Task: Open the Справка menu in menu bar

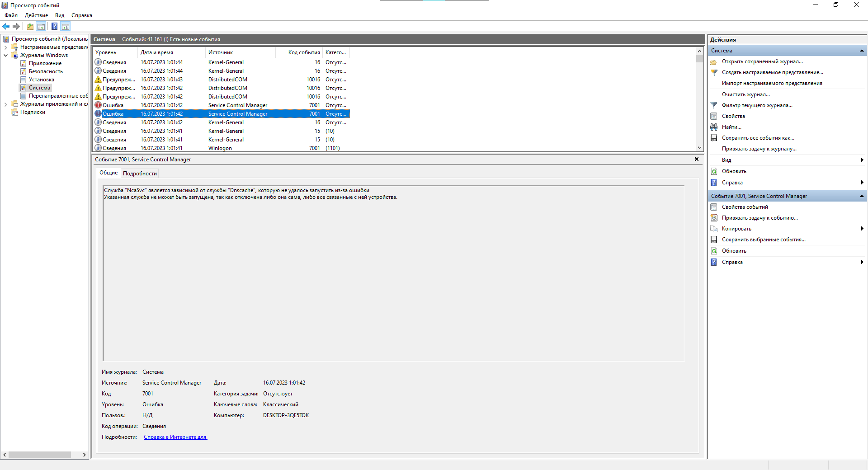Action: click(x=82, y=15)
